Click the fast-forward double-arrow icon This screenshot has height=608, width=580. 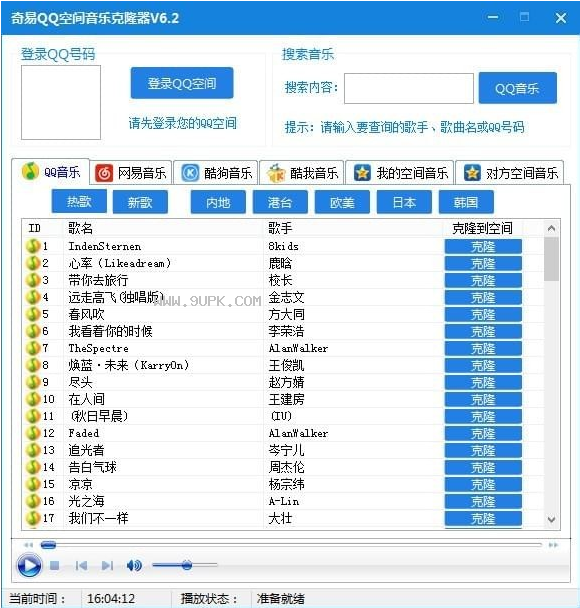(553, 545)
